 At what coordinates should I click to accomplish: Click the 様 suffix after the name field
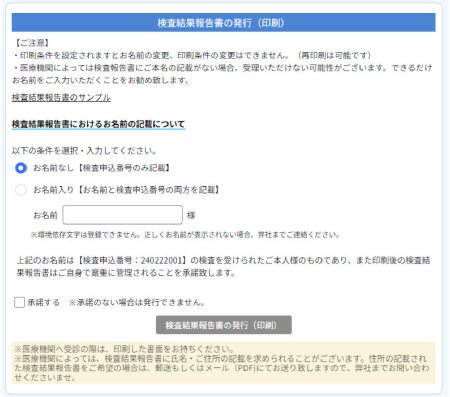(191, 215)
